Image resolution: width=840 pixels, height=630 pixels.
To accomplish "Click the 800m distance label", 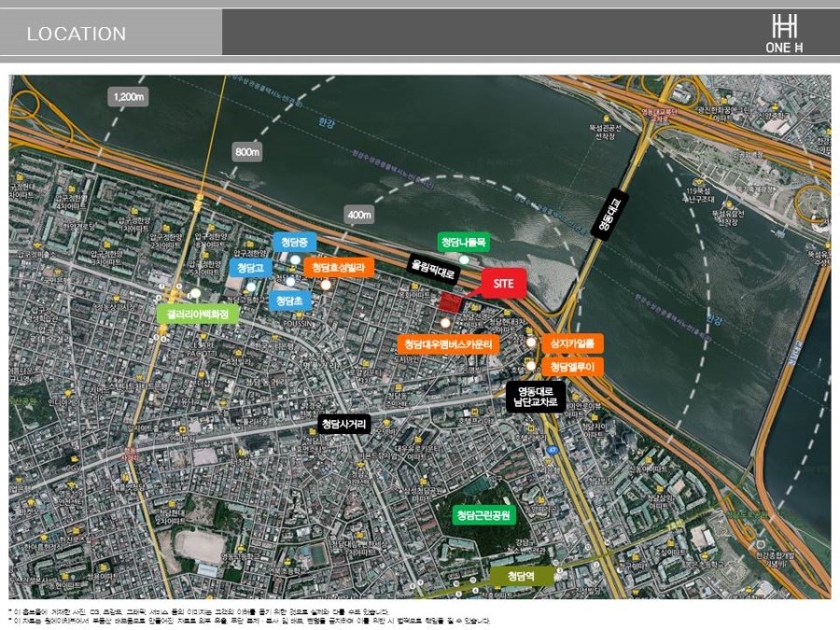I will click(247, 152).
